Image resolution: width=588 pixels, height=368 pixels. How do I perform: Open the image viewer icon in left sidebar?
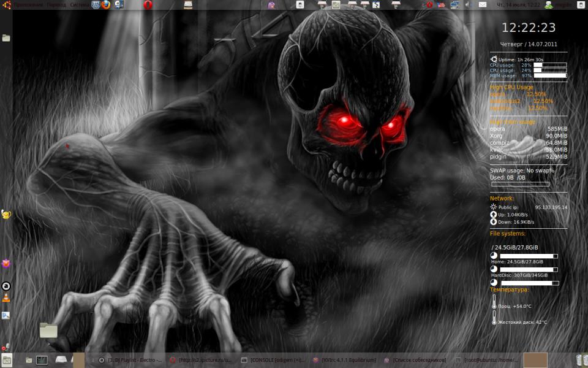(x=6, y=315)
